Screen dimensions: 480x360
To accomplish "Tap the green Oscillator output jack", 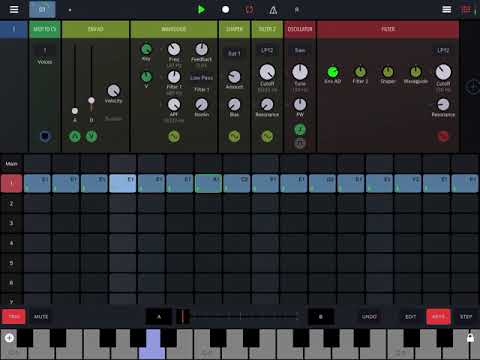I will 300,129.
